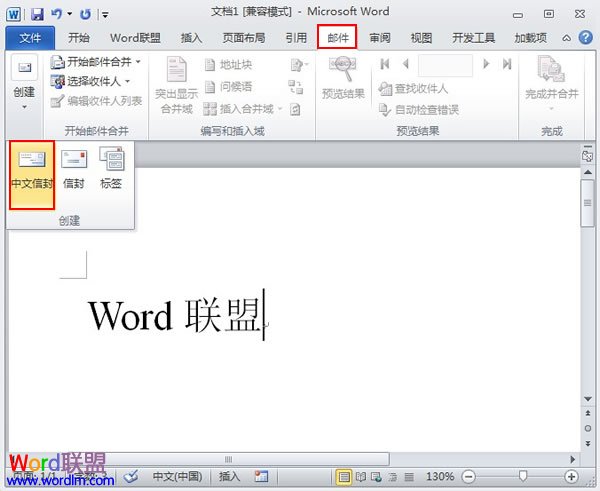The width and height of the screenshot is (600, 491).
Task: Click the Save icon in quick access toolbar
Action: click(x=37, y=15)
